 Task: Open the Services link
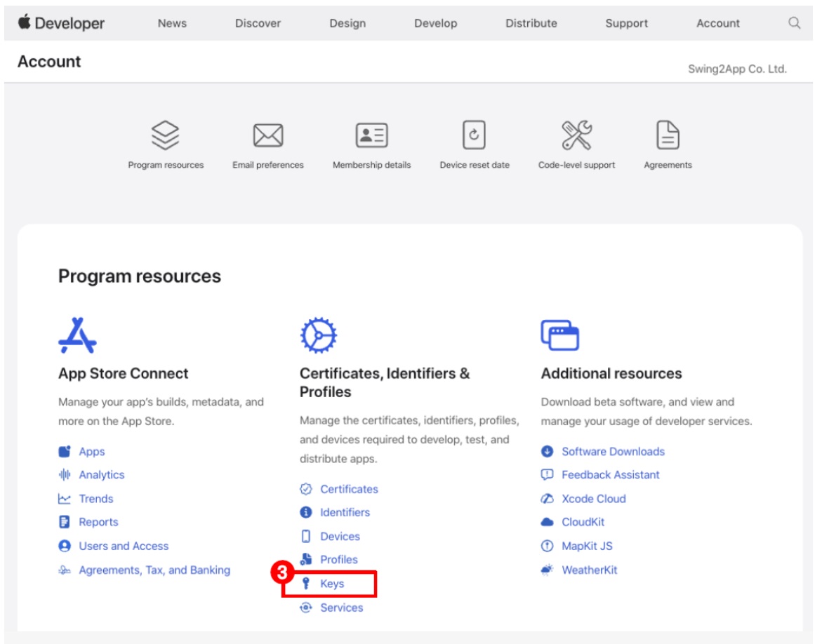(x=341, y=608)
